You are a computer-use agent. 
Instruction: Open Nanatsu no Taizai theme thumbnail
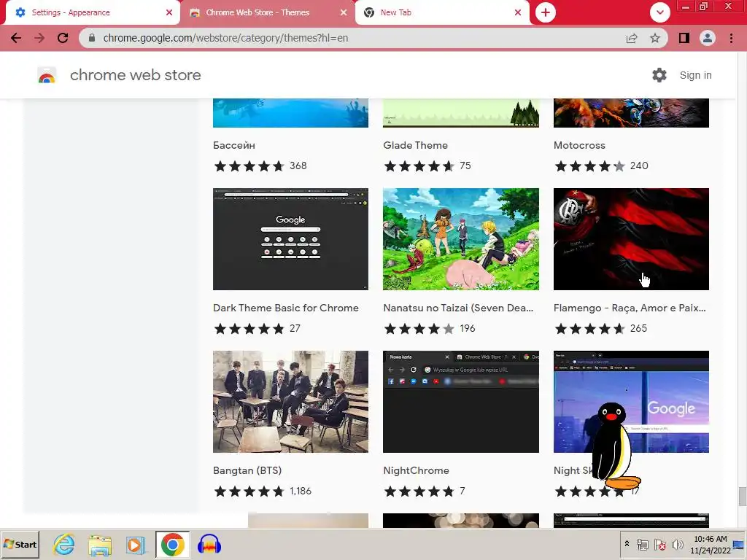click(x=461, y=239)
